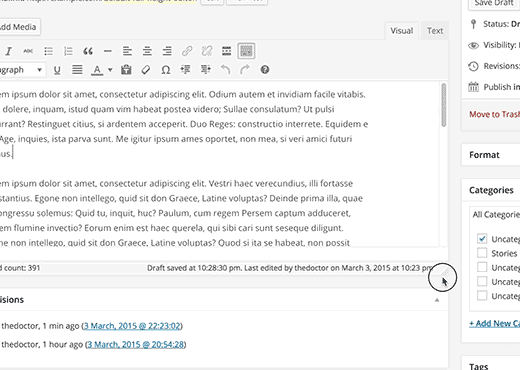The image size is (520, 370).
Task: Switch to the Visual editor tab
Action: (402, 31)
